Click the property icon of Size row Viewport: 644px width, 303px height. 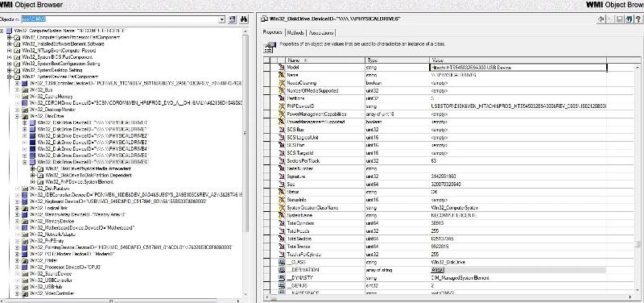click(281, 185)
